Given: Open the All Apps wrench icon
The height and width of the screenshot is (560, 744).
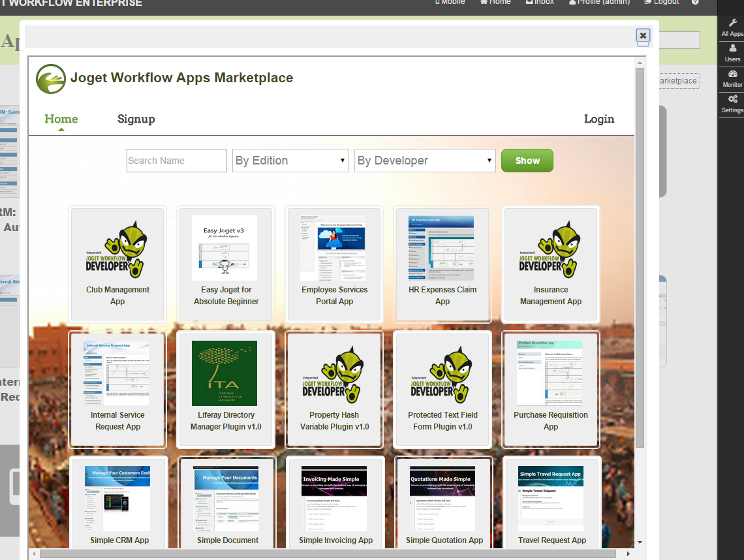Looking at the screenshot, I should pyautogui.click(x=732, y=23).
